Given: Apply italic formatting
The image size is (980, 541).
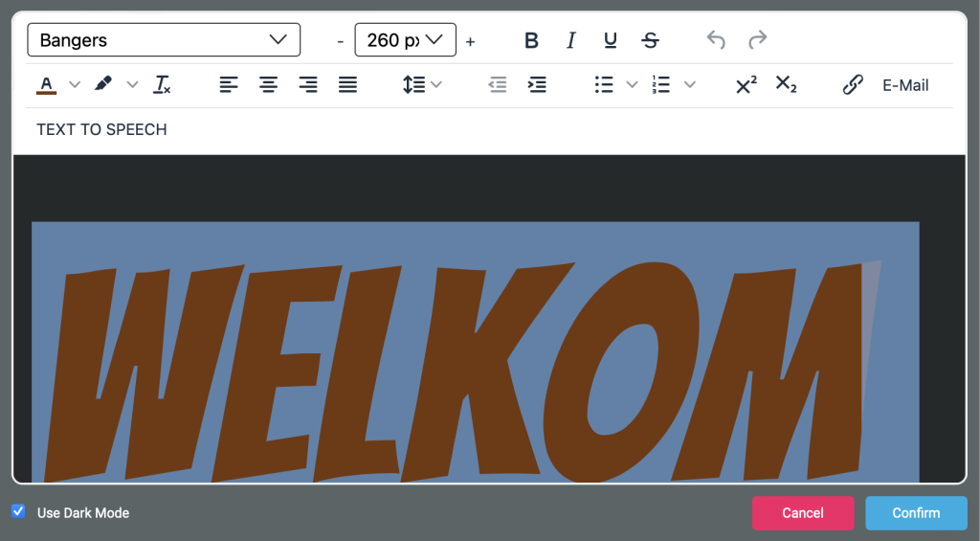Looking at the screenshot, I should tap(571, 40).
